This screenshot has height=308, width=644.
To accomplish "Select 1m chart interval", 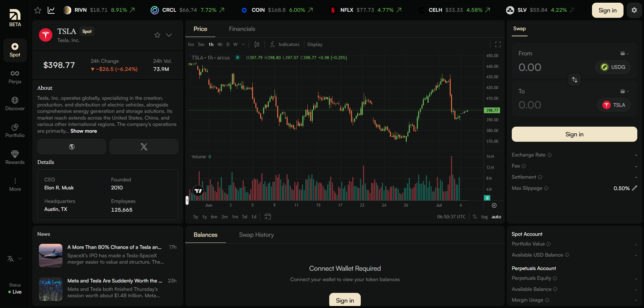I will click(x=191, y=44).
